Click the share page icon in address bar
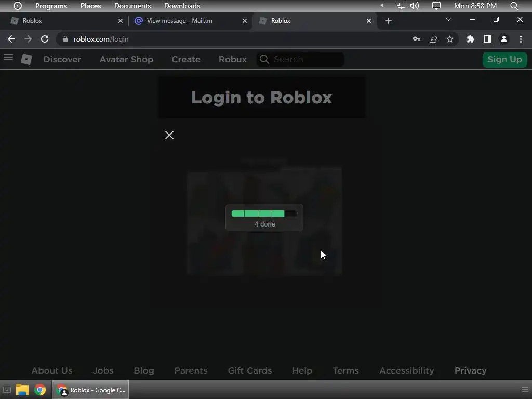 (433, 39)
